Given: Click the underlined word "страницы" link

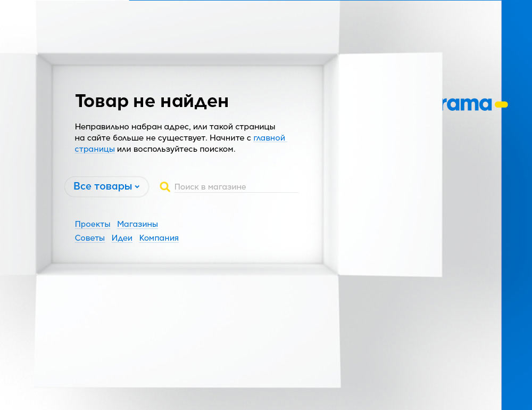Looking at the screenshot, I should coord(95,149).
